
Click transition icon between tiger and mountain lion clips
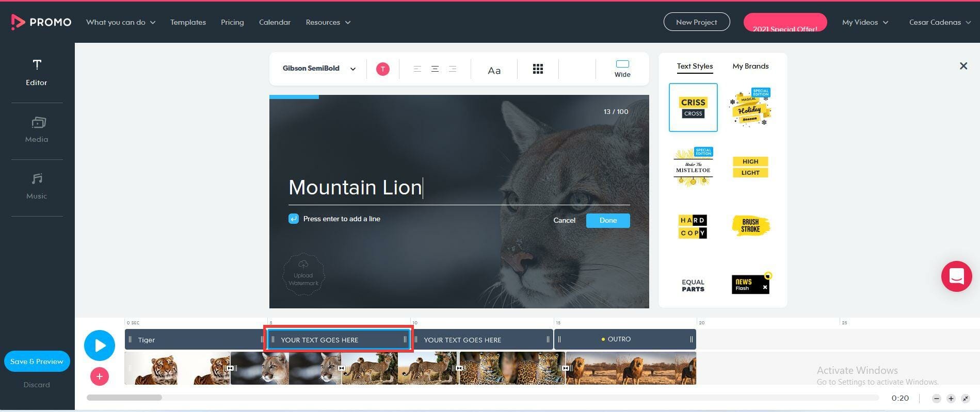tap(231, 368)
